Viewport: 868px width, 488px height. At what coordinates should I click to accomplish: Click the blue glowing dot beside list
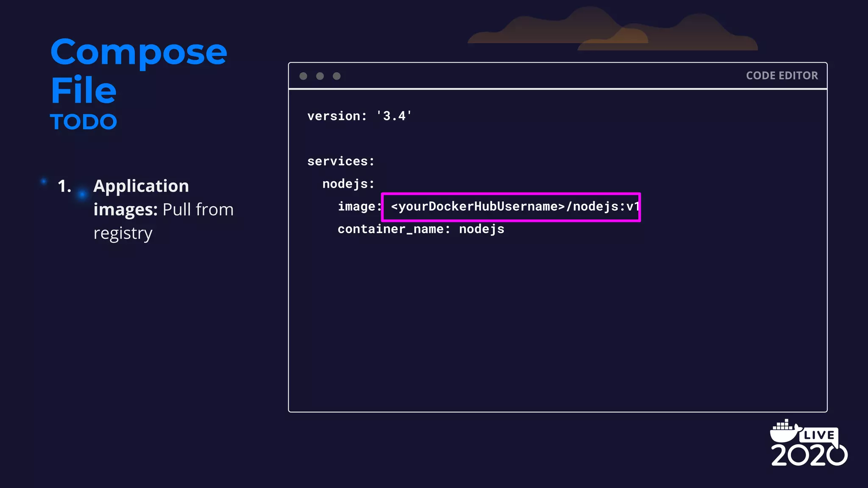click(x=82, y=194)
